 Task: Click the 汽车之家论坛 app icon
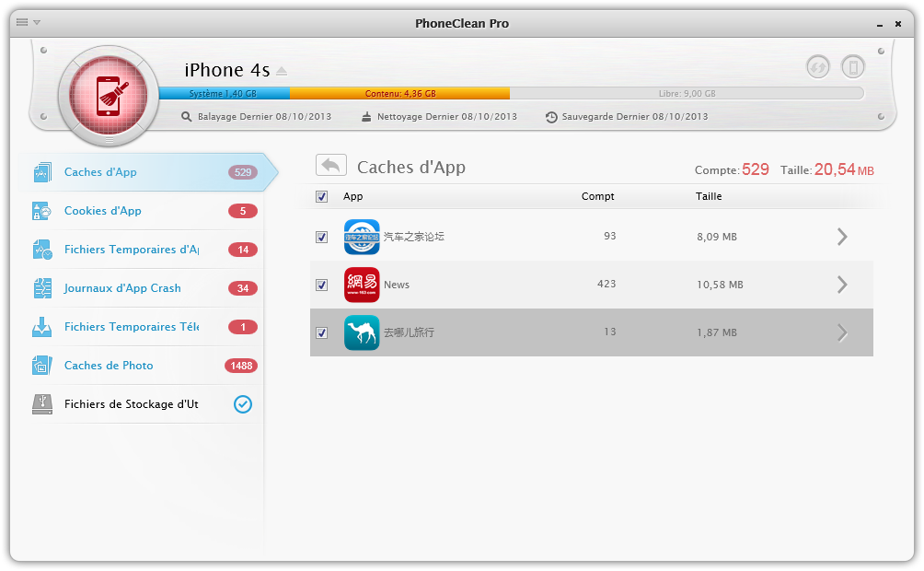pos(362,237)
